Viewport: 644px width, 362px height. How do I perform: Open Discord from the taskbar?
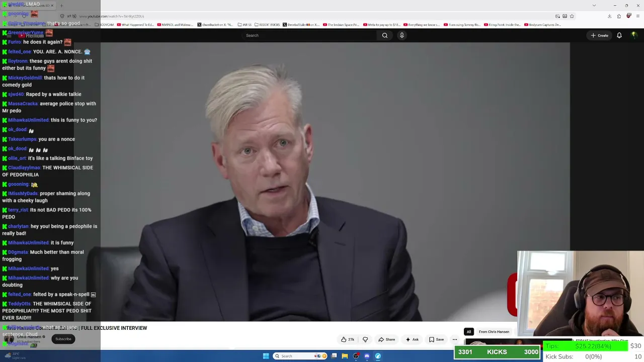[x=367, y=356]
